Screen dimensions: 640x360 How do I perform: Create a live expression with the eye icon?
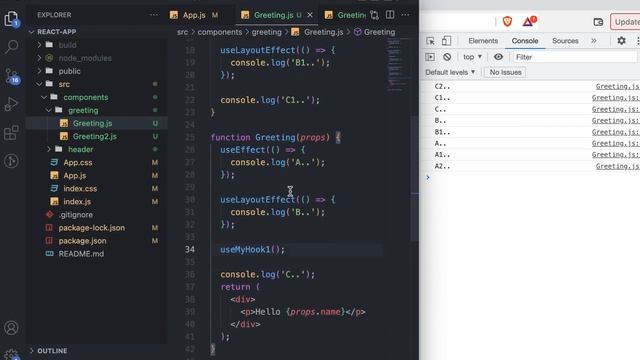coord(498,57)
